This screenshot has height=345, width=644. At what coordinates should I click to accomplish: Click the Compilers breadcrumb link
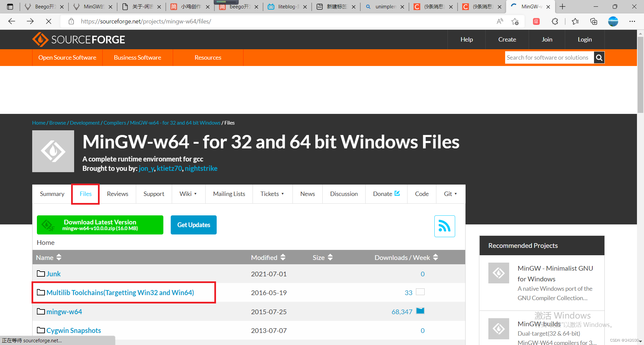tap(115, 123)
